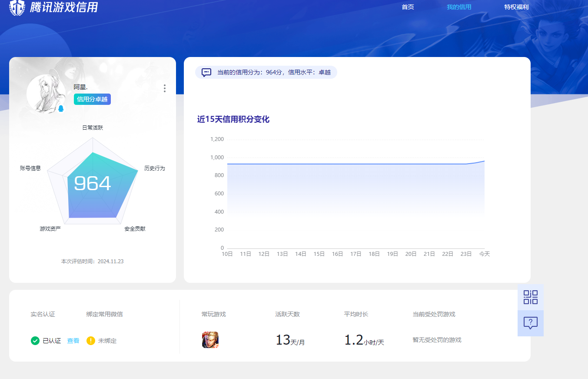The image size is (588, 379).
Task: Click the 常玩游戏 label
Action: [213, 314]
